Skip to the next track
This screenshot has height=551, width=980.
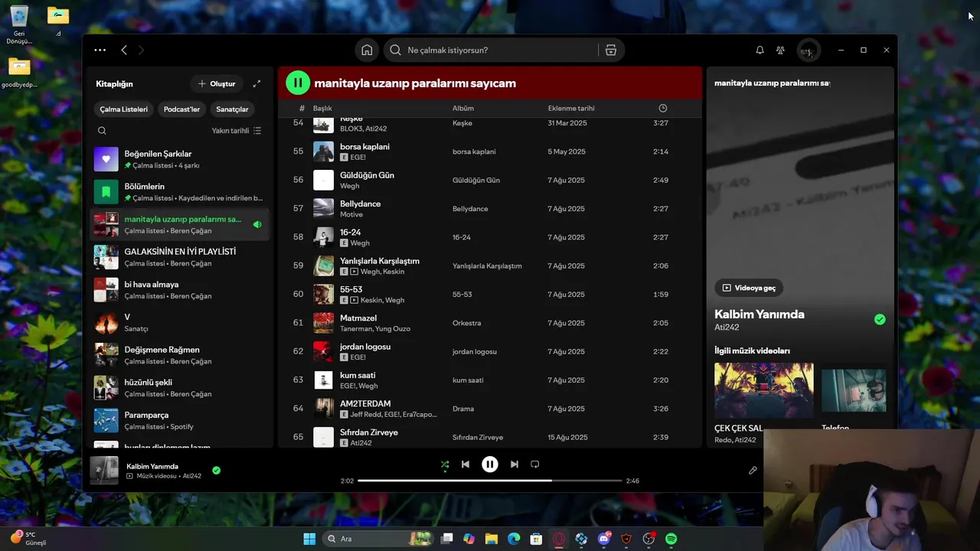(x=514, y=465)
